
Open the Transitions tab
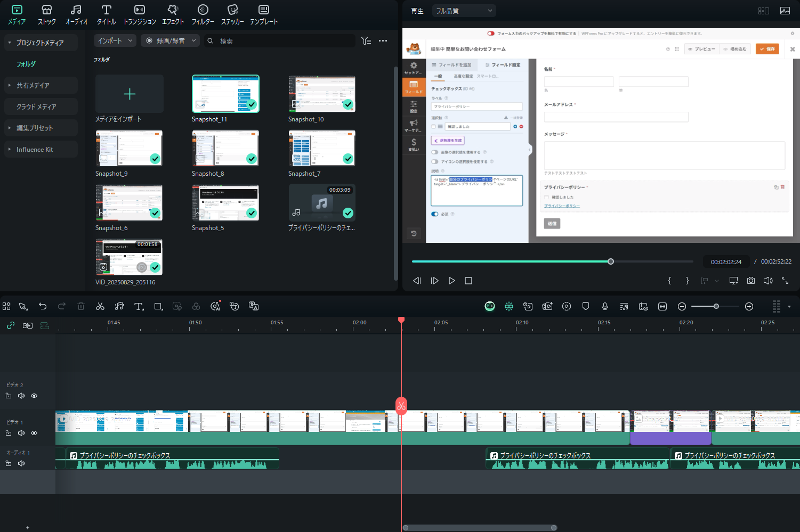tap(140, 14)
